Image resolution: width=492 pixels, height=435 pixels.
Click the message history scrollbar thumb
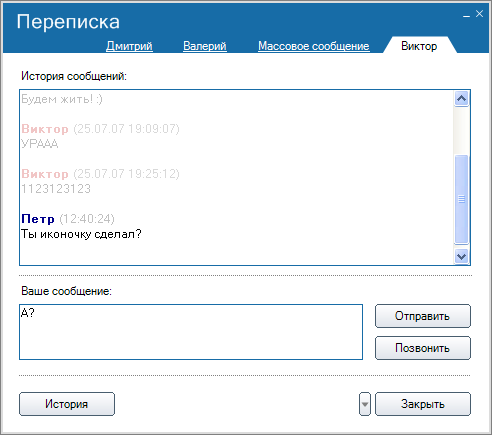click(461, 199)
